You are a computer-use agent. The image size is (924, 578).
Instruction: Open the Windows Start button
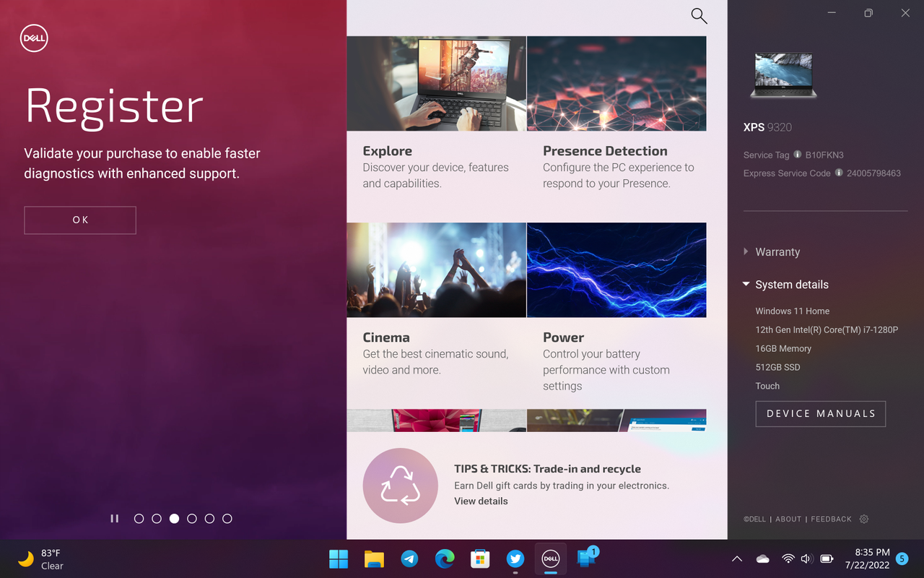point(338,558)
